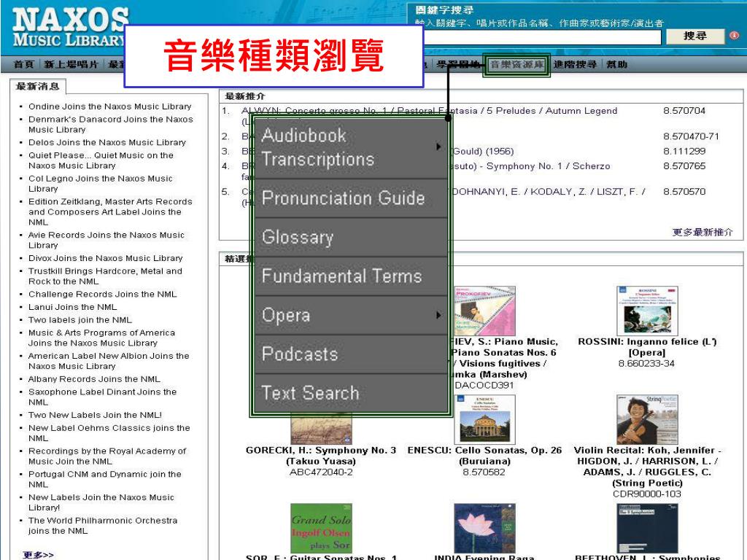
Task: Click catalogue number 8.111299
Action: point(684,152)
